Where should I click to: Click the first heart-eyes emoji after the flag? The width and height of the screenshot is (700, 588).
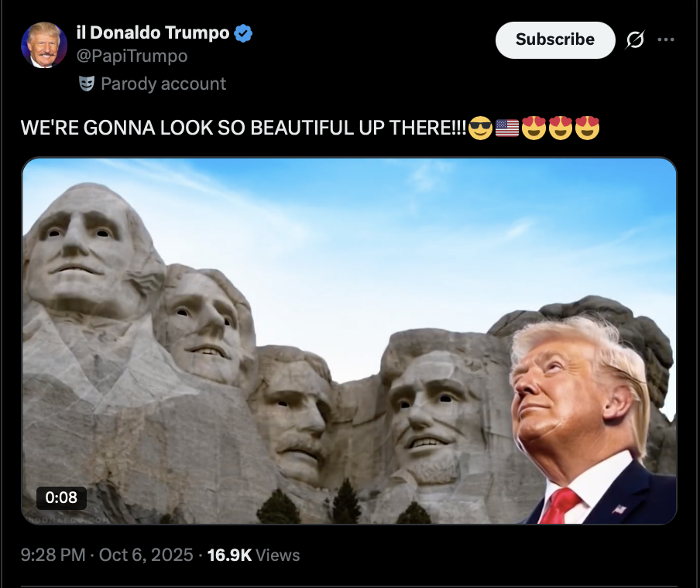(x=534, y=128)
